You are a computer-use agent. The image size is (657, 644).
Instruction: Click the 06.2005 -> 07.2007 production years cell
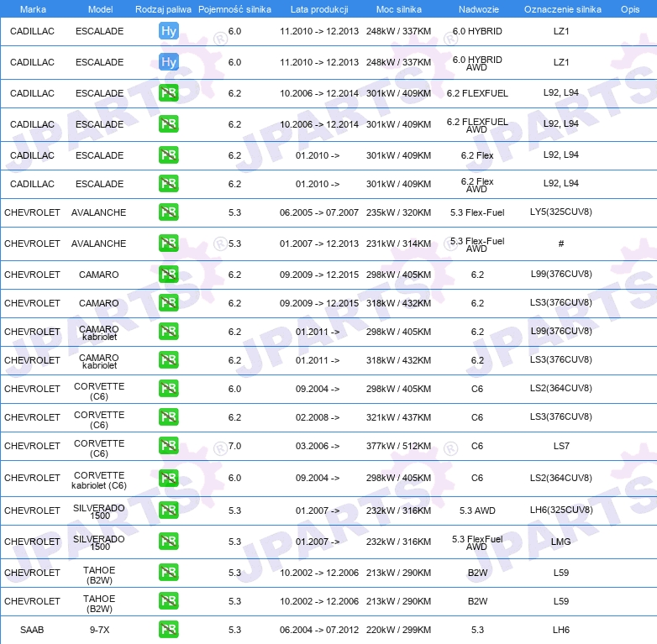(x=319, y=212)
